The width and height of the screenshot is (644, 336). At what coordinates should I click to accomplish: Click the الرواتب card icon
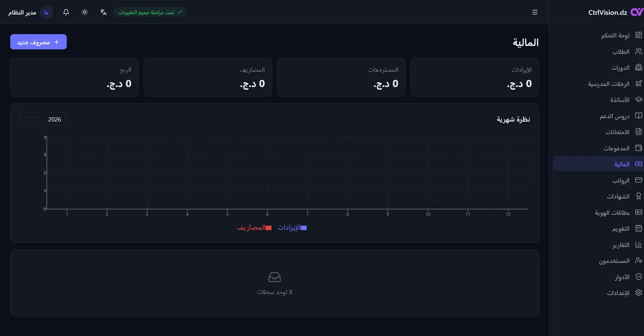point(638,180)
